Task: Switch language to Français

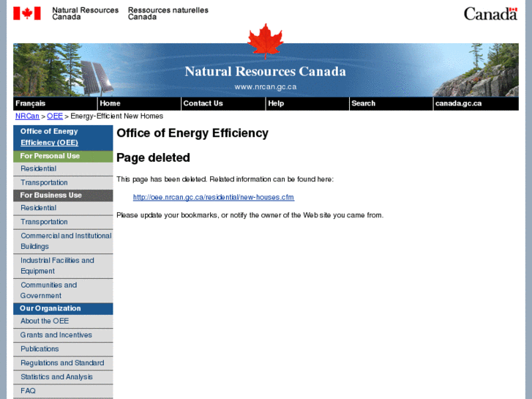Action: pos(30,103)
